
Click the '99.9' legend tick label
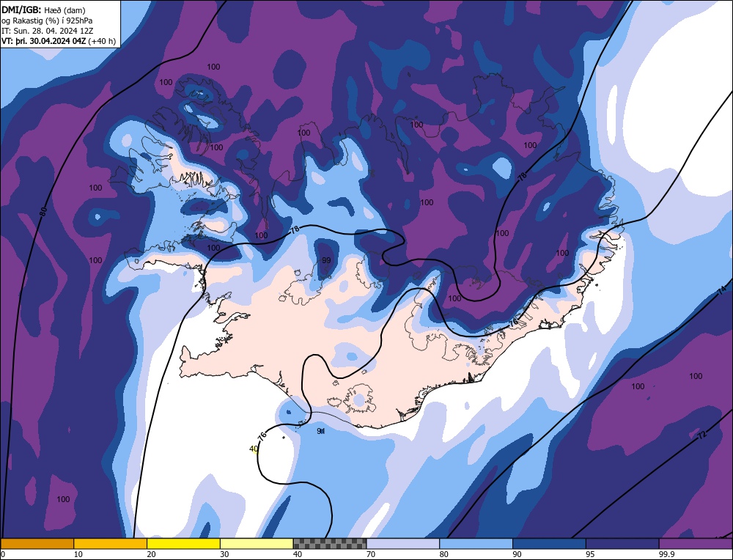click(666, 554)
